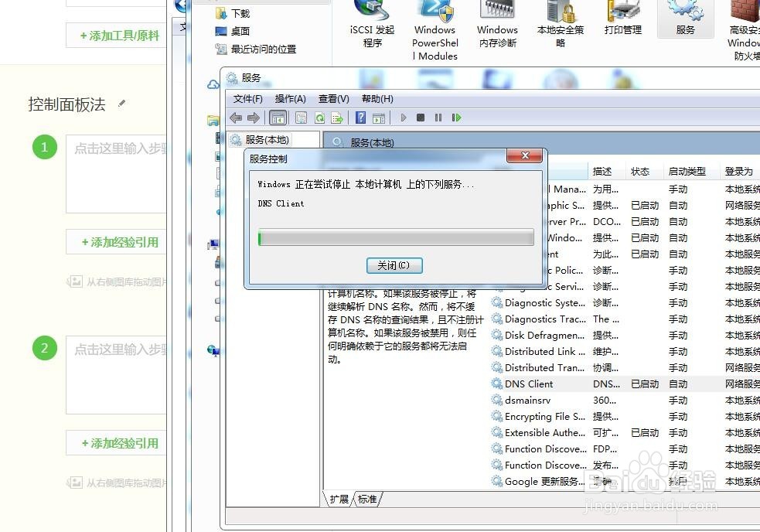
Task: Switch to the 标准 tab
Action: pyautogui.click(x=368, y=499)
